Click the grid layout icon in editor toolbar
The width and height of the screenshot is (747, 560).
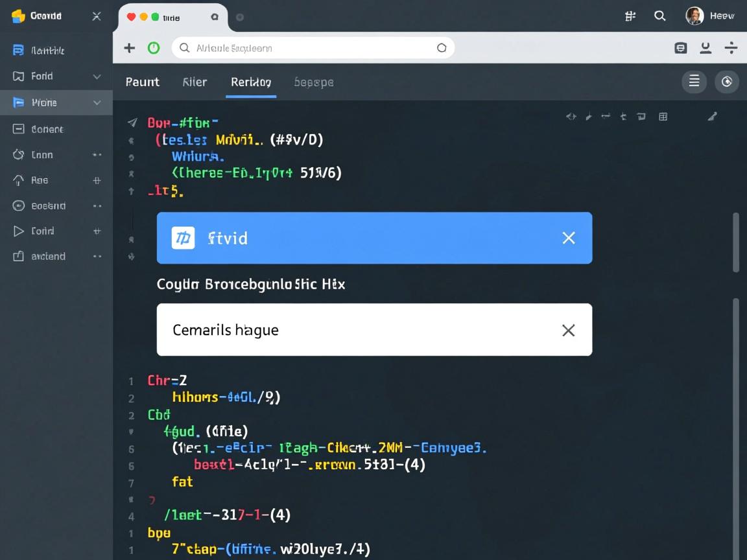[663, 117]
